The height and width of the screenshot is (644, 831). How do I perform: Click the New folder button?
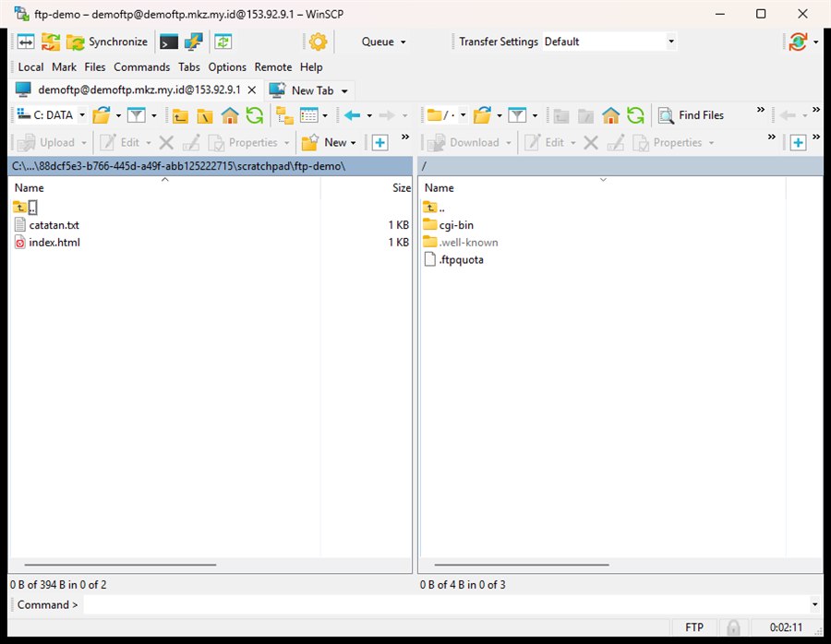(329, 142)
